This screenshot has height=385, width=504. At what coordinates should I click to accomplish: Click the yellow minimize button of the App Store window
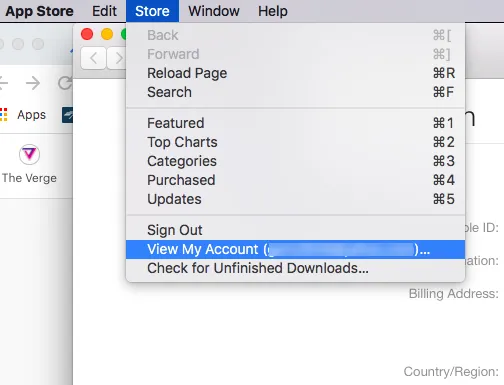(107, 34)
